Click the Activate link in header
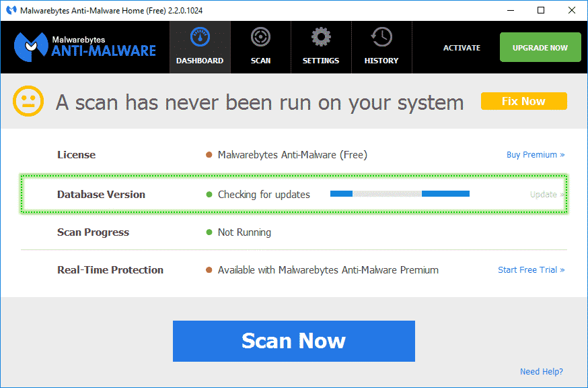Viewport: 588px width, 388px height. (x=462, y=48)
